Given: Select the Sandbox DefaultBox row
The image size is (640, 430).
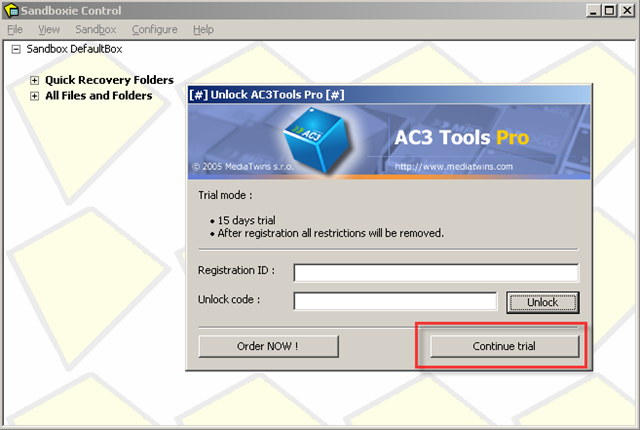Looking at the screenshot, I should pos(74,49).
